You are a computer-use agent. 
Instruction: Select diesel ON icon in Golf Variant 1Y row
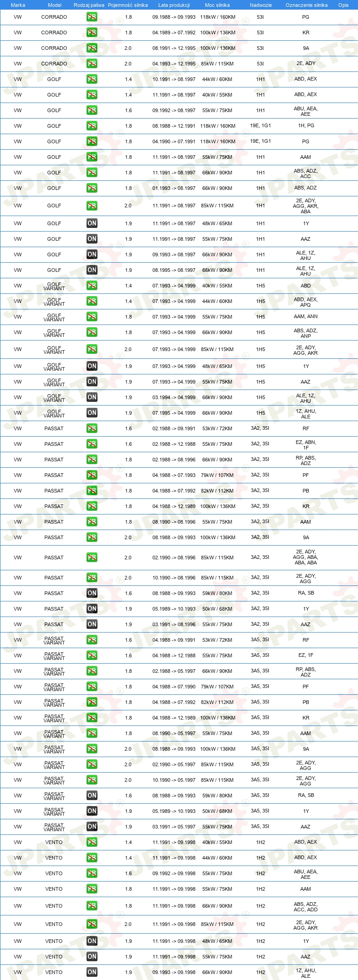[92, 366]
